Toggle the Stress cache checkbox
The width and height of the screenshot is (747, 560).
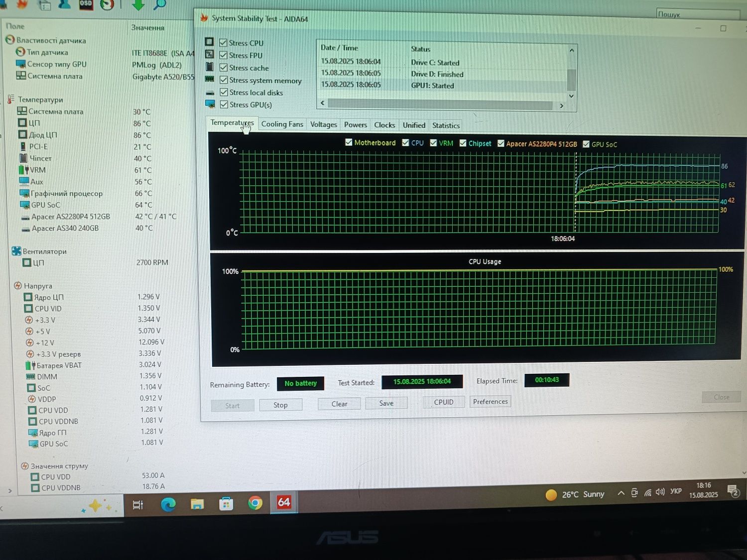pos(223,68)
